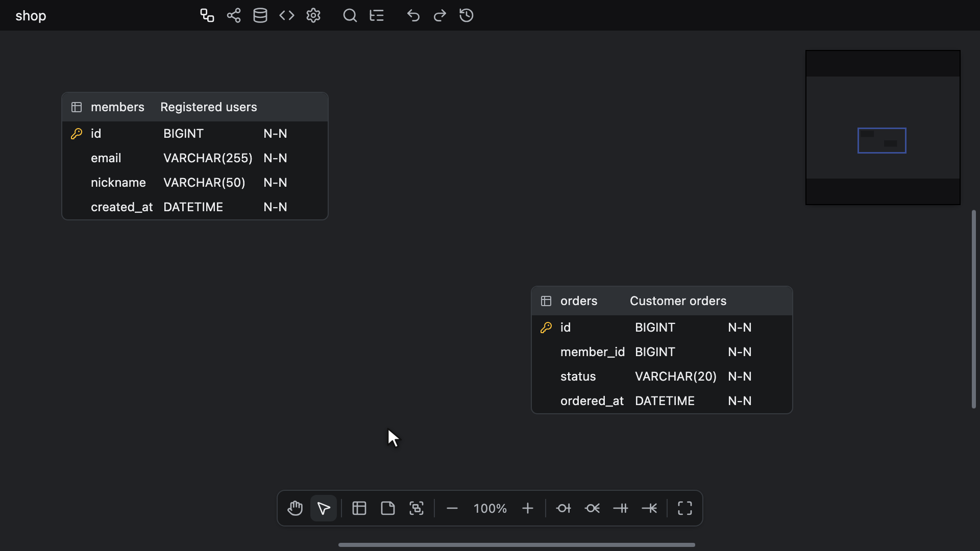980x551 pixels.
Task: Click the primary key icon of orders id
Action: tap(546, 328)
